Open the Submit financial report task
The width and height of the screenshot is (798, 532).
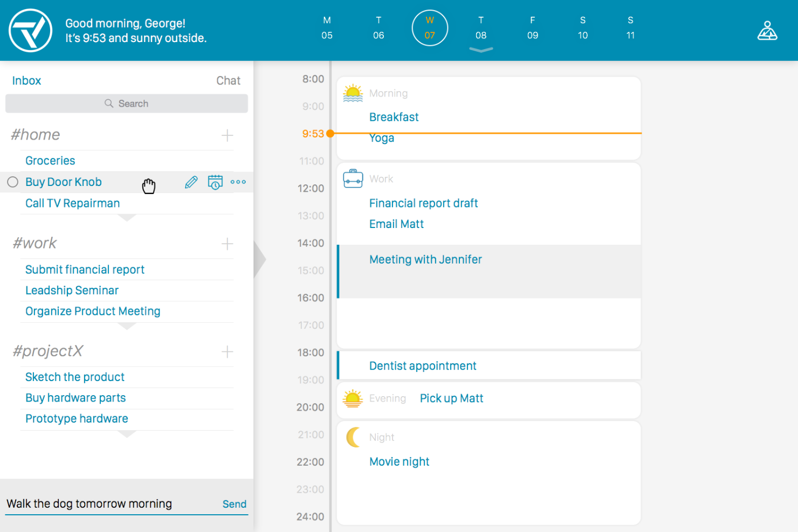pos(85,270)
